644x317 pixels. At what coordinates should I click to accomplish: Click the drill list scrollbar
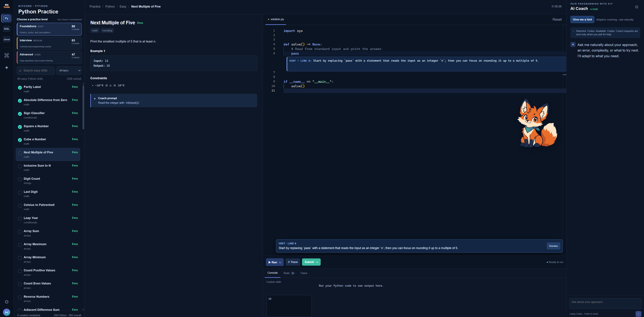click(x=83, y=107)
